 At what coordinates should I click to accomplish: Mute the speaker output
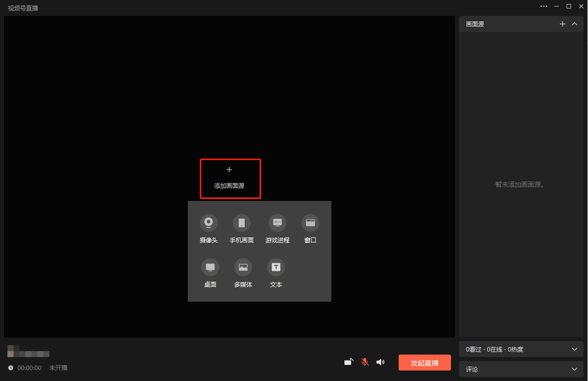tap(381, 362)
